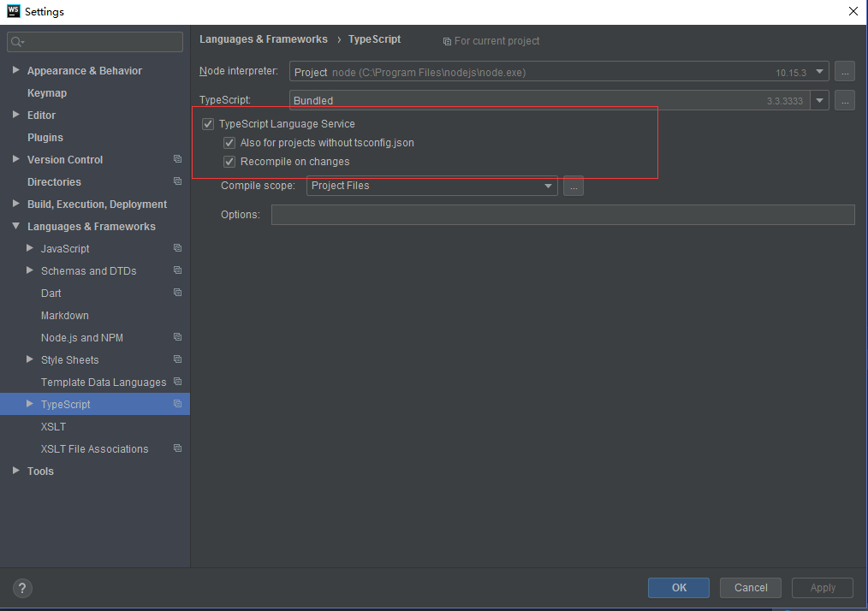Click project-level icon beside Dart row
This screenshot has height=611, width=868.
click(177, 293)
